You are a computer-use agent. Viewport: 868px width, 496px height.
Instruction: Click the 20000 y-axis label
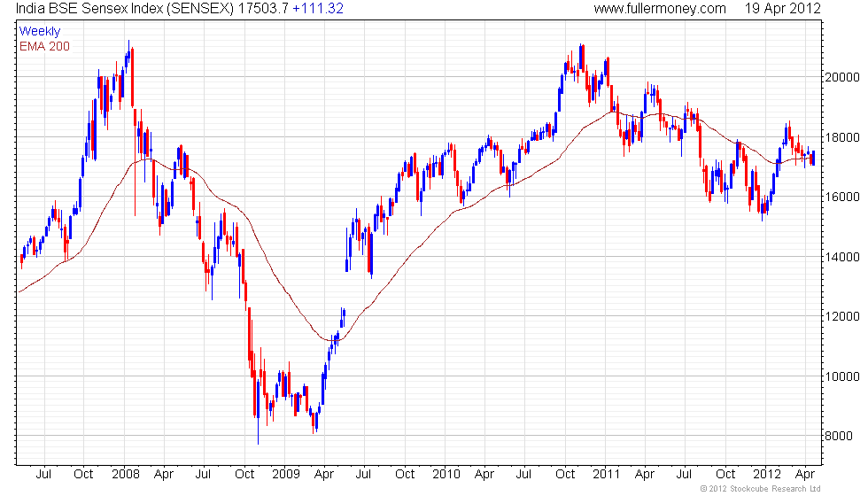tap(842, 78)
